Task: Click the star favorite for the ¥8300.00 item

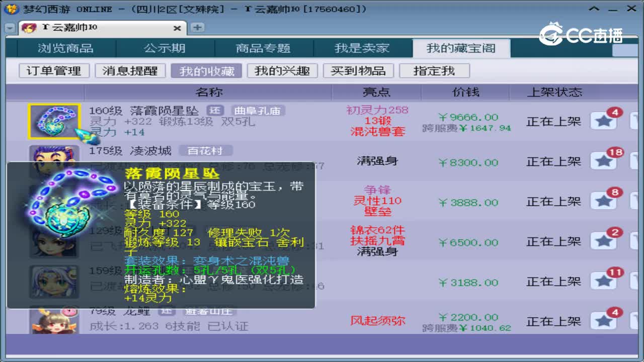Action: [604, 161]
